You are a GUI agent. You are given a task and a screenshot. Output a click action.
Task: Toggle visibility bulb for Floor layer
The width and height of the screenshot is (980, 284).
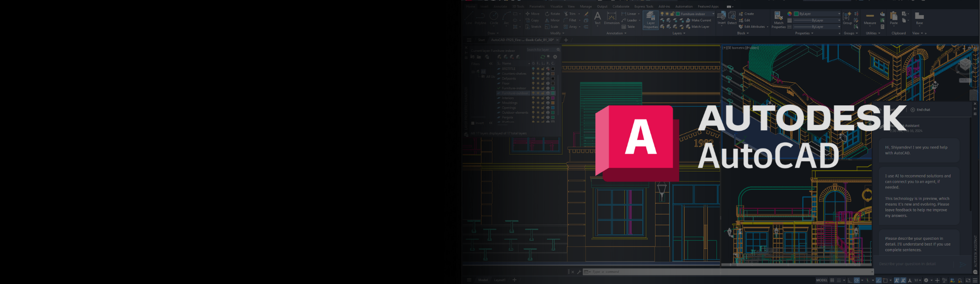(x=533, y=83)
